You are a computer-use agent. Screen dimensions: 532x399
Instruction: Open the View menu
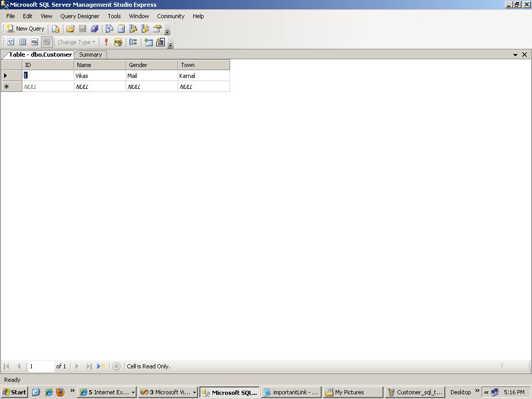46,16
